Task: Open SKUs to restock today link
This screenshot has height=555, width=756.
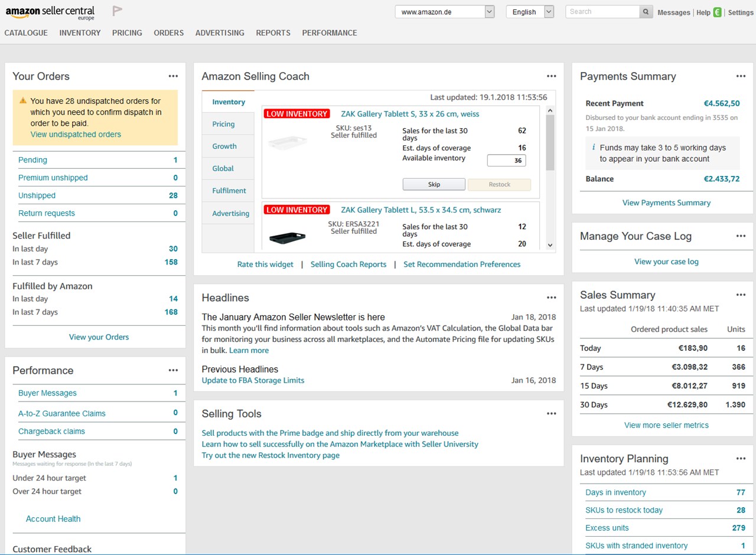Action: pyautogui.click(x=624, y=510)
